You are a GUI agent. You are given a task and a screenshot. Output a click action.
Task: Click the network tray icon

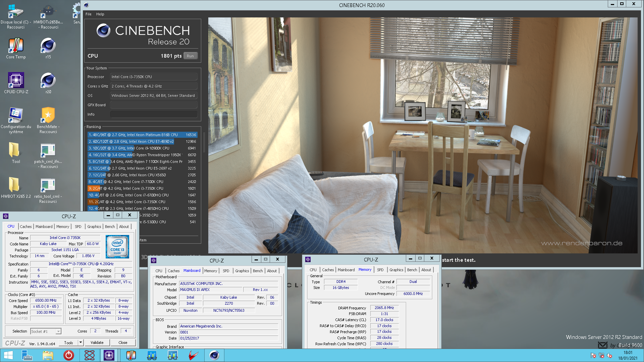[x=601, y=355]
